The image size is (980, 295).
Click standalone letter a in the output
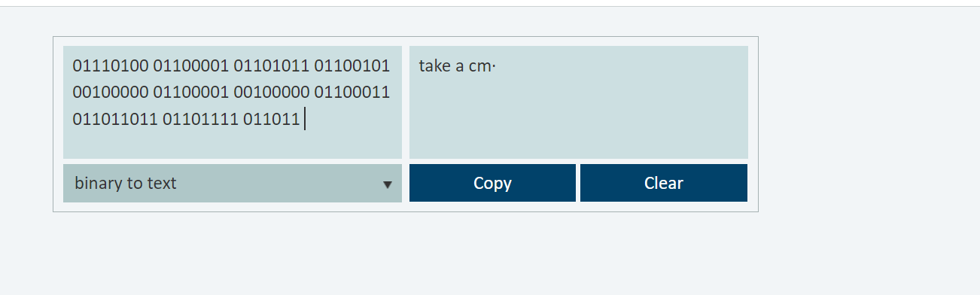[x=460, y=67]
